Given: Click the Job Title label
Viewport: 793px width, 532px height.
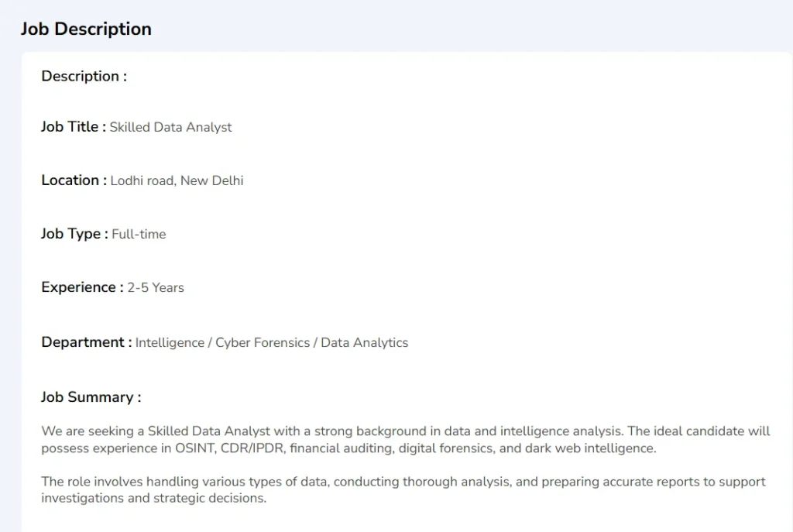Looking at the screenshot, I should [74, 127].
